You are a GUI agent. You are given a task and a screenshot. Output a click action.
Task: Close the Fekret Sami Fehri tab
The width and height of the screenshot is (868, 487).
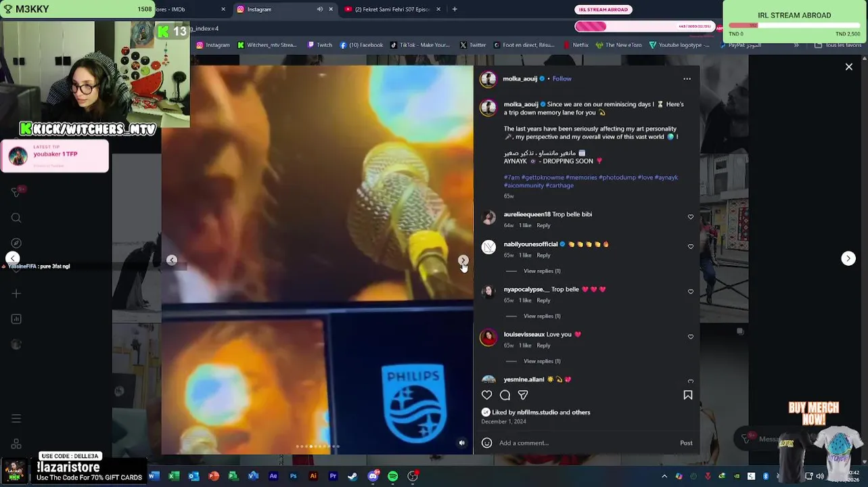pyautogui.click(x=438, y=9)
